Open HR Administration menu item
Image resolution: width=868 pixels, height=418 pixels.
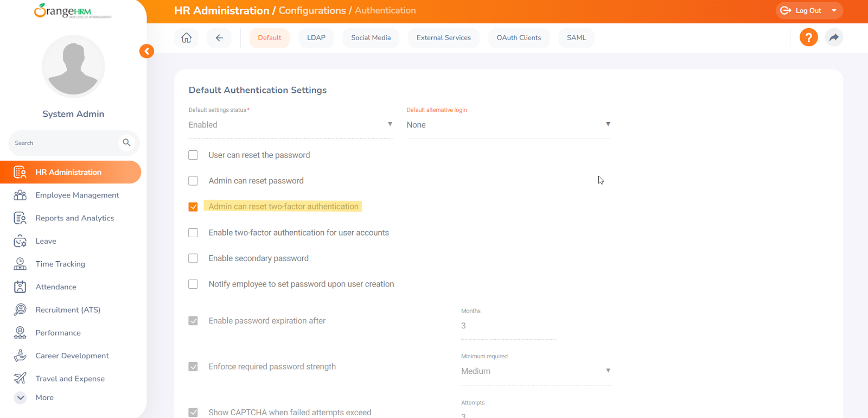71,172
